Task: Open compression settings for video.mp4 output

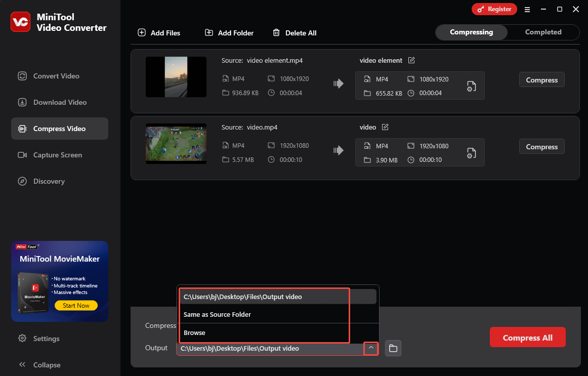Action: (472, 153)
